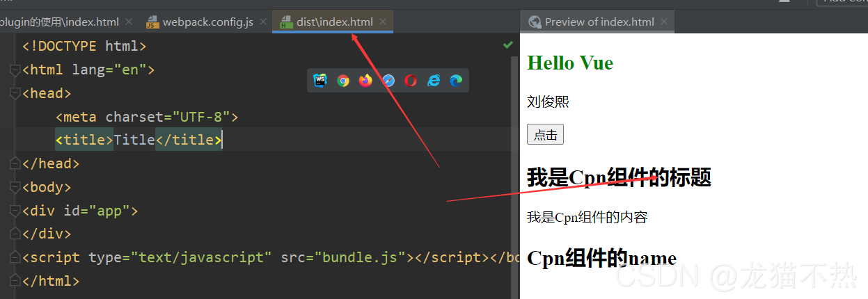Screen dimensions: 868x299
Task: Click fold marker beside </div>
Action: coord(15,234)
